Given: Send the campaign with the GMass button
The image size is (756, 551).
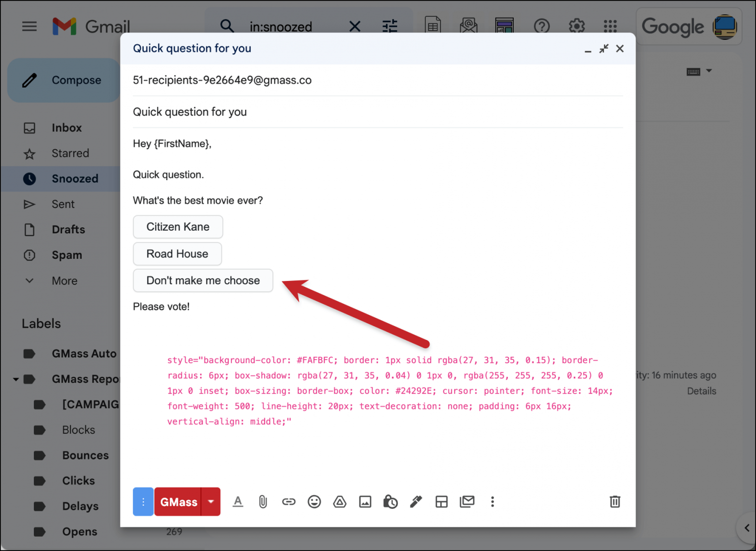Looking at the screenshot, I should (x=179, y=501).
